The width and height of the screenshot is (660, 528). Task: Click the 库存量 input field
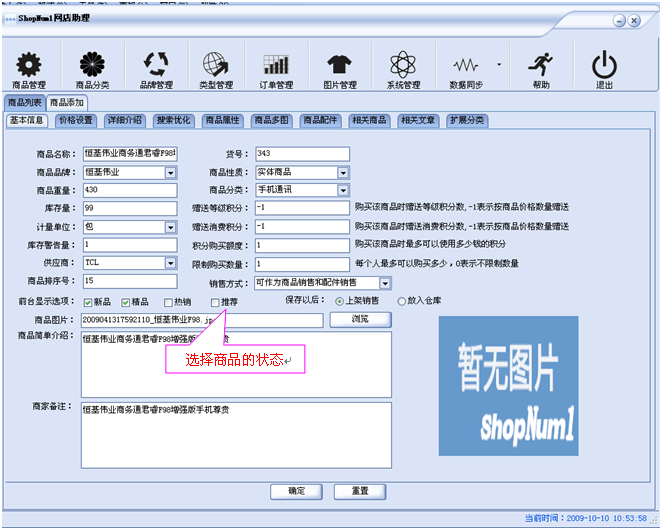(129, 208)
